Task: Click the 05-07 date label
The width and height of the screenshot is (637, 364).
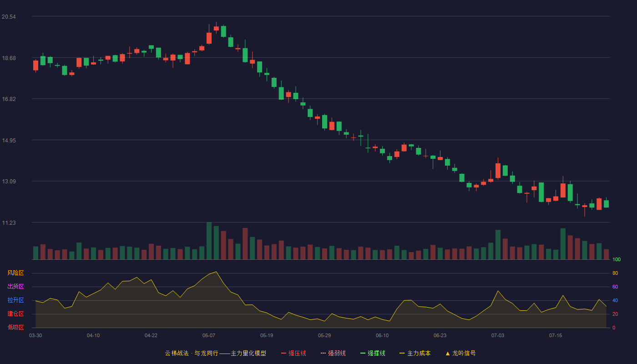Action: tap(209, 335)
